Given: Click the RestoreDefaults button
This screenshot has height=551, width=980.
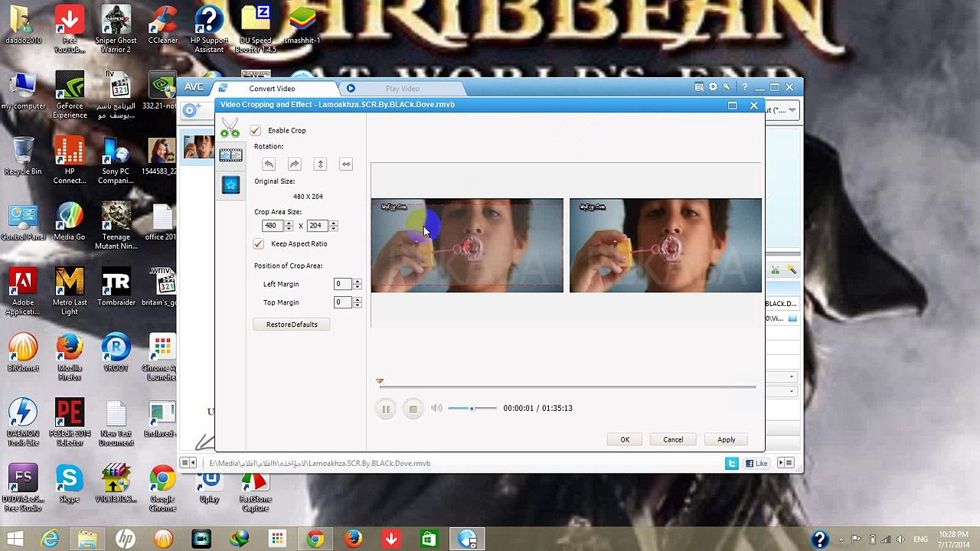Looking at the screenshot, I should pyautogui.click(x=292, y=324).
